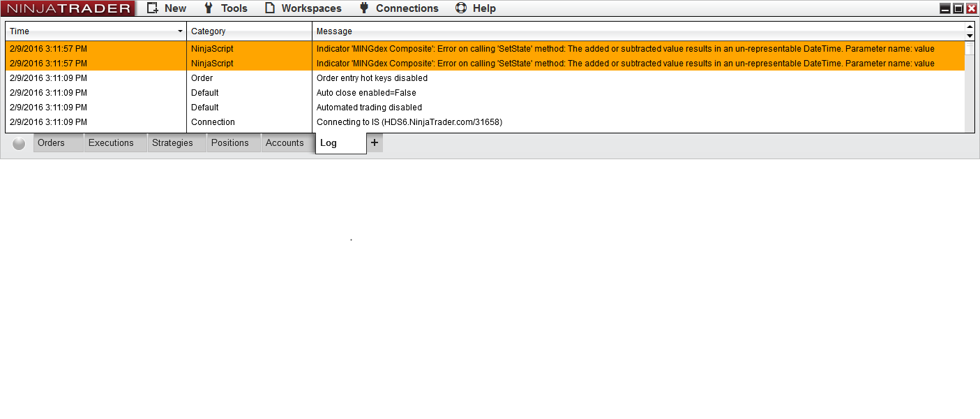
Task: Switch to the Executions tab
Action: 115,143
